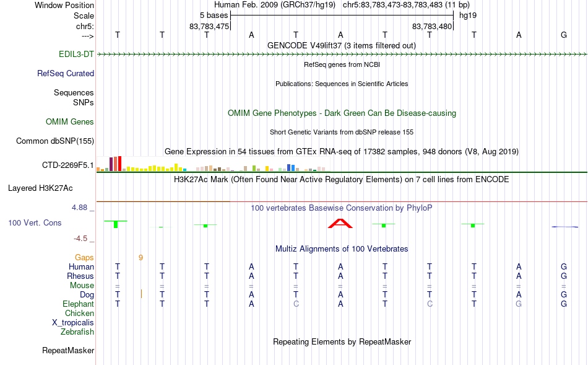
Task: Click the 'RefSeq genes from NCBI' title
Action: point(342,64)
